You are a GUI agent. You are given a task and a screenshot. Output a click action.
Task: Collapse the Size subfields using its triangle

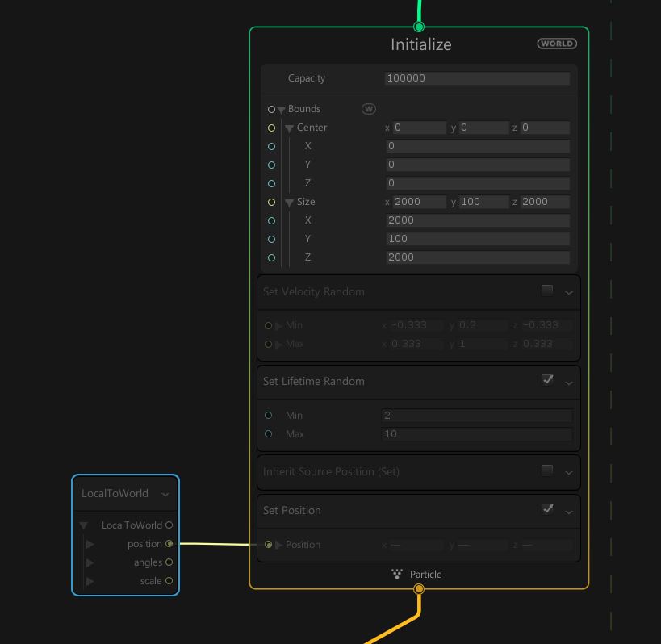coord(289,202)
